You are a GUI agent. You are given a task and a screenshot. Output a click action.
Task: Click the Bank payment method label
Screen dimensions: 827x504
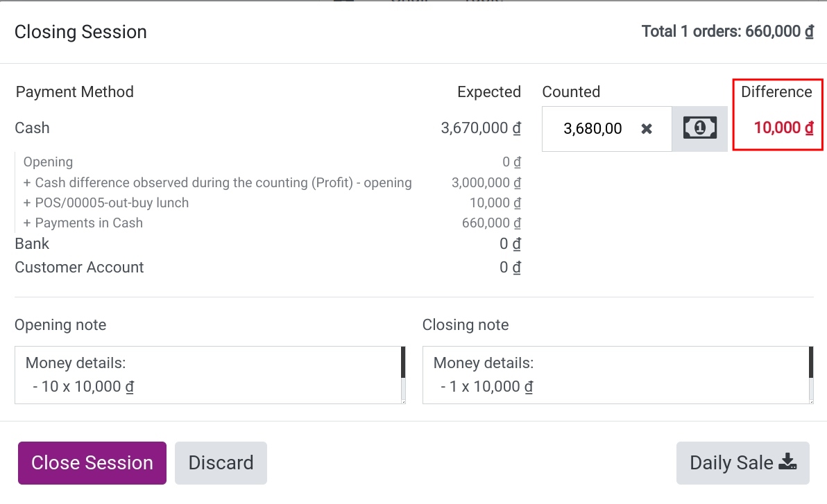[32, 243]
